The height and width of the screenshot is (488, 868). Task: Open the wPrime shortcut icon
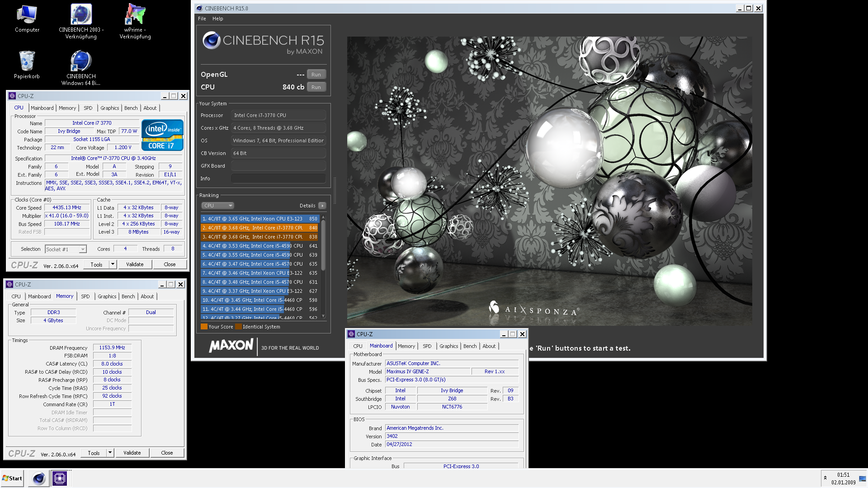tap(135, 21)
